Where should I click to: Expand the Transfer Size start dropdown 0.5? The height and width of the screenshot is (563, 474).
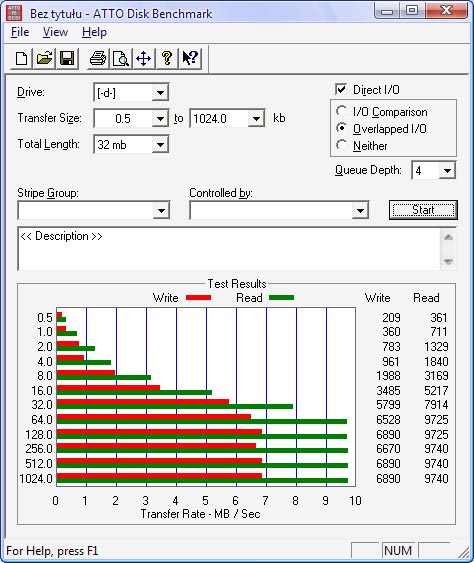coord(160,119)
